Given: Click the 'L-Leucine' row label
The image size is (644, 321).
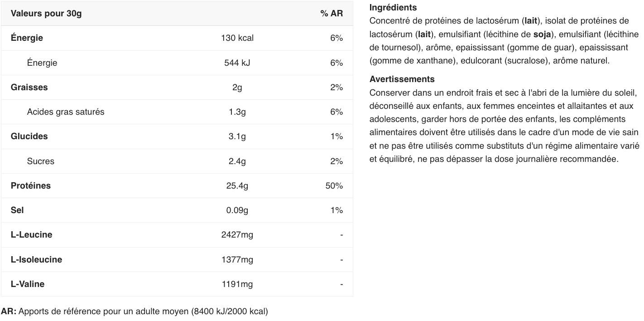Looking at the screenshot, I should click(31, 235).
